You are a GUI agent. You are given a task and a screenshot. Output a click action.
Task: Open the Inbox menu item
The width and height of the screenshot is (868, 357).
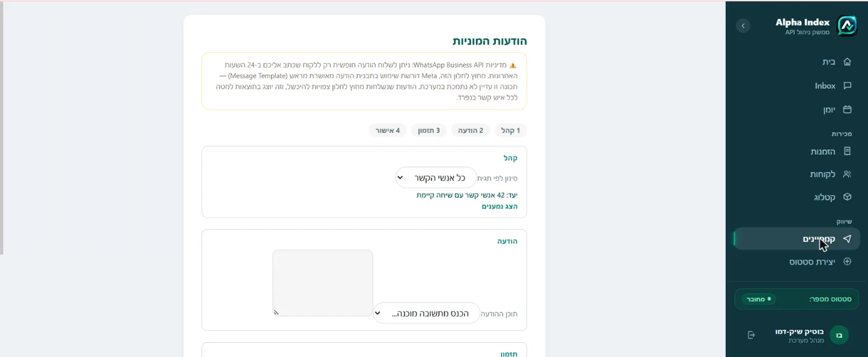[797, 86]
